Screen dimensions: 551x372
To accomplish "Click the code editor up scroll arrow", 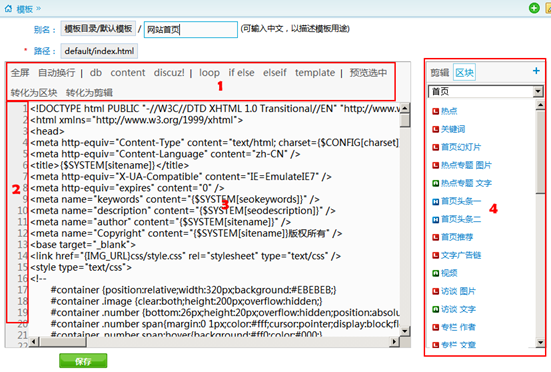I will click(x=405, y=108).
